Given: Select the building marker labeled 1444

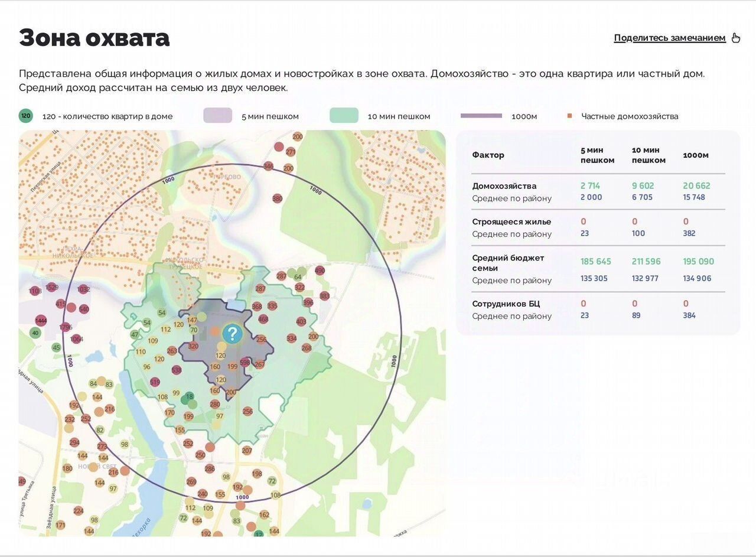Looking at the screenshot, I should tap(41, 321).
